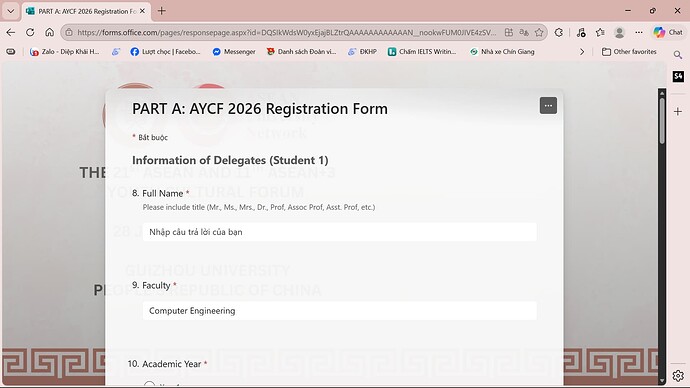Image resolution: width=690 pixels, height=388 pixels.
Task: Click the '9. Faculty' question label
Action: tap(154, 286)
